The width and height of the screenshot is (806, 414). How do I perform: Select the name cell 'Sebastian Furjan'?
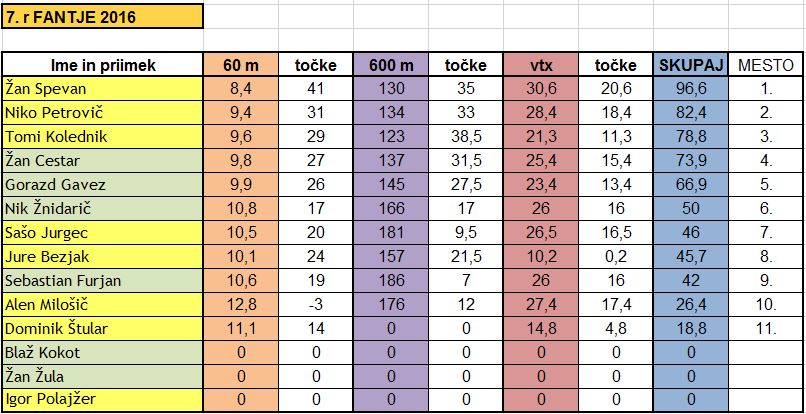point(102,280)
